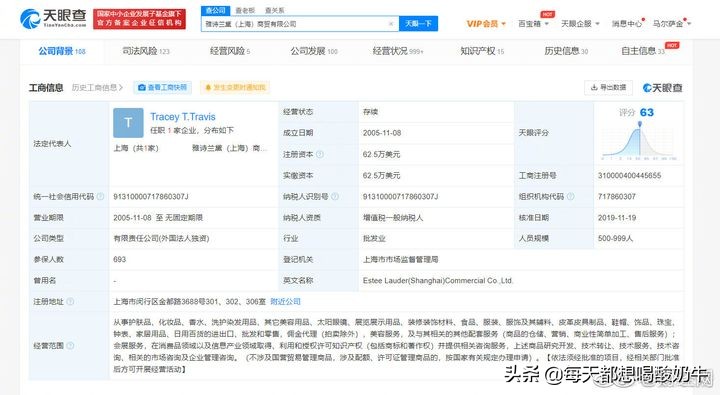Select the 核准日期 value 2019-11-19

tap(617, 218)
